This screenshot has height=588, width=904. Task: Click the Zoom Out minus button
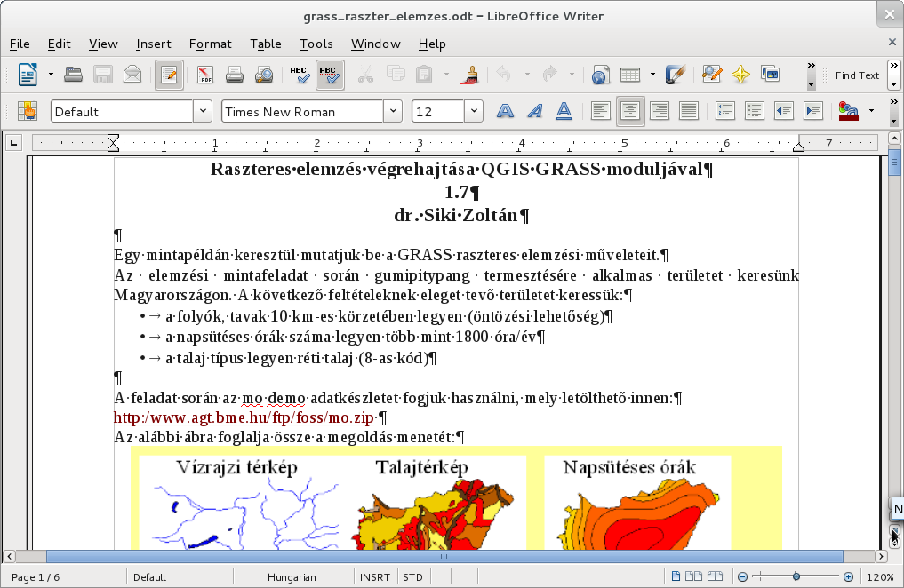click(x=742, y=576)
